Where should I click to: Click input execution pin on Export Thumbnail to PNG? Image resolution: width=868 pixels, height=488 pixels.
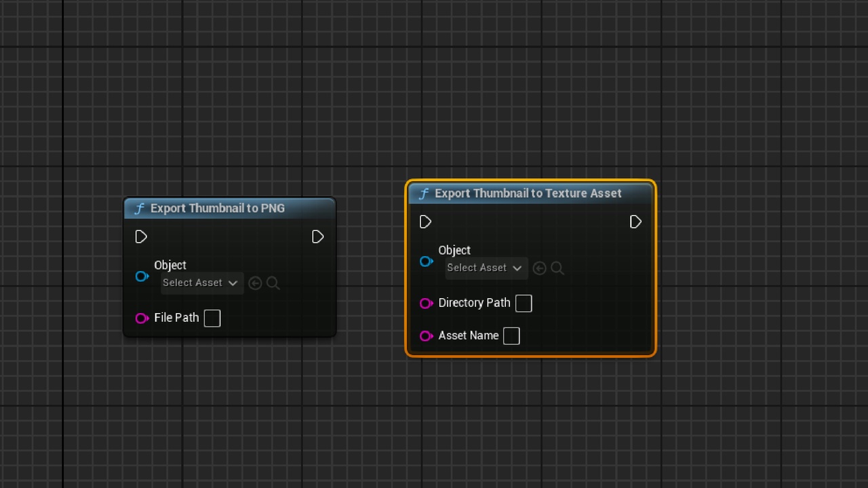(141, 237)
